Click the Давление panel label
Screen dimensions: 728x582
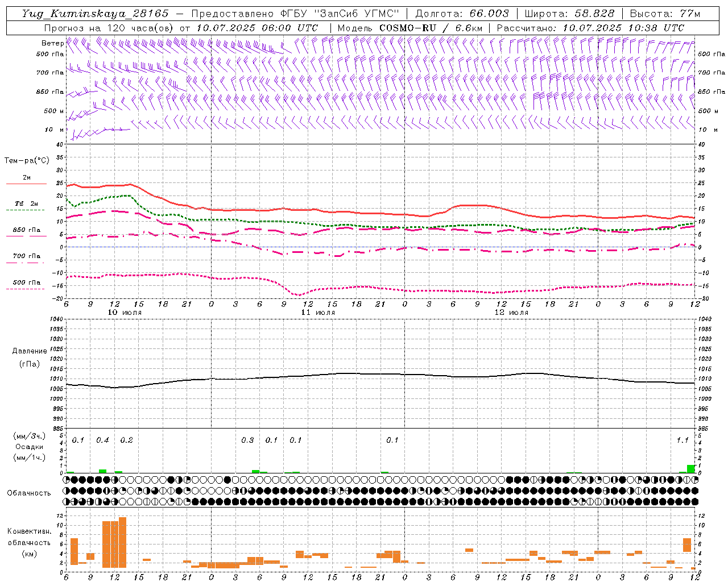coord(30,351)
